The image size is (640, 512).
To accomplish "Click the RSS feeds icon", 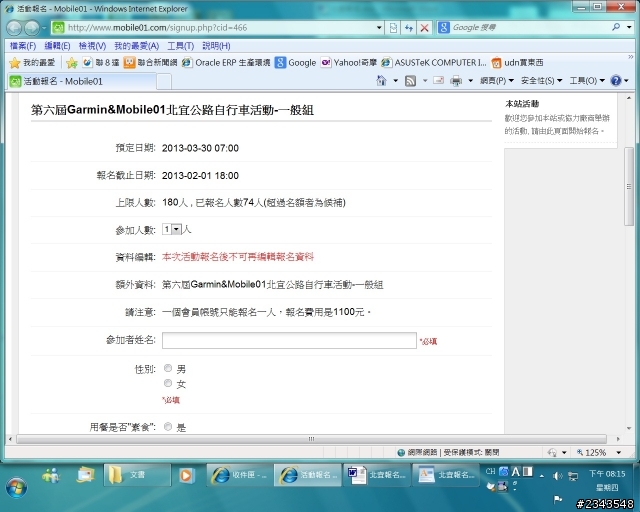I will pos(410,81).
